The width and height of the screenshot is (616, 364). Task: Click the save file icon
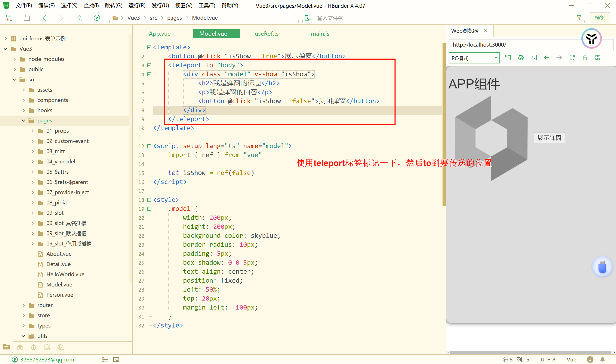[27, 18]
